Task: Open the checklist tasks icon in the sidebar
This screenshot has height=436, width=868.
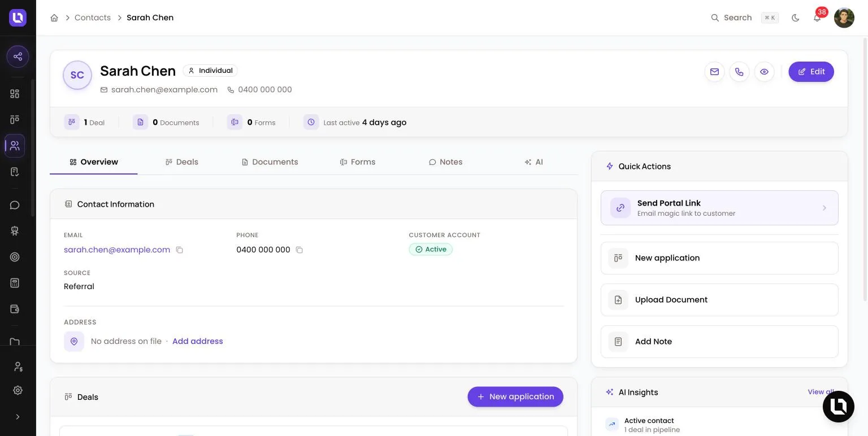Action: (x=15, y=172)
